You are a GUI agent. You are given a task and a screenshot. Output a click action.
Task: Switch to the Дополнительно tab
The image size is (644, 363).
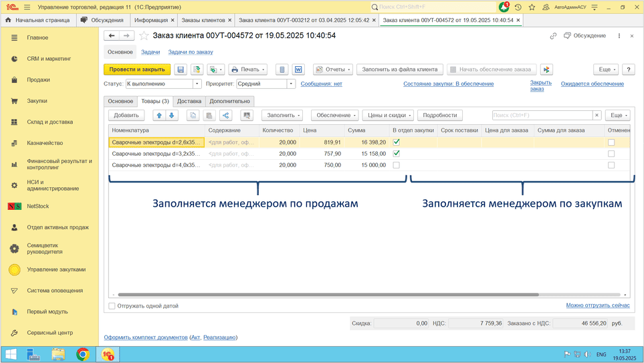click(x=229, y=101)
